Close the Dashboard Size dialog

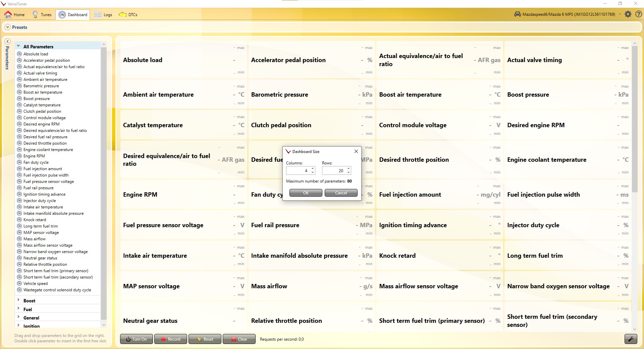click(x=356, y=151)
